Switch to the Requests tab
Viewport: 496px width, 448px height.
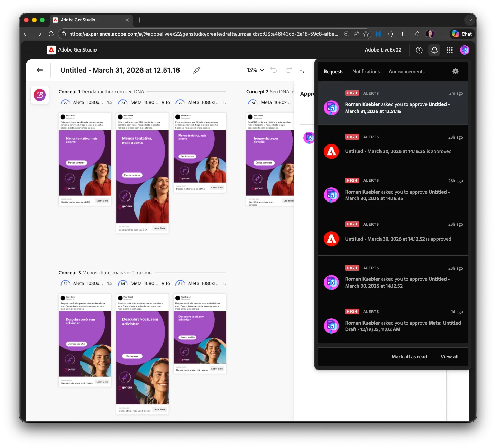click(333, 72)
